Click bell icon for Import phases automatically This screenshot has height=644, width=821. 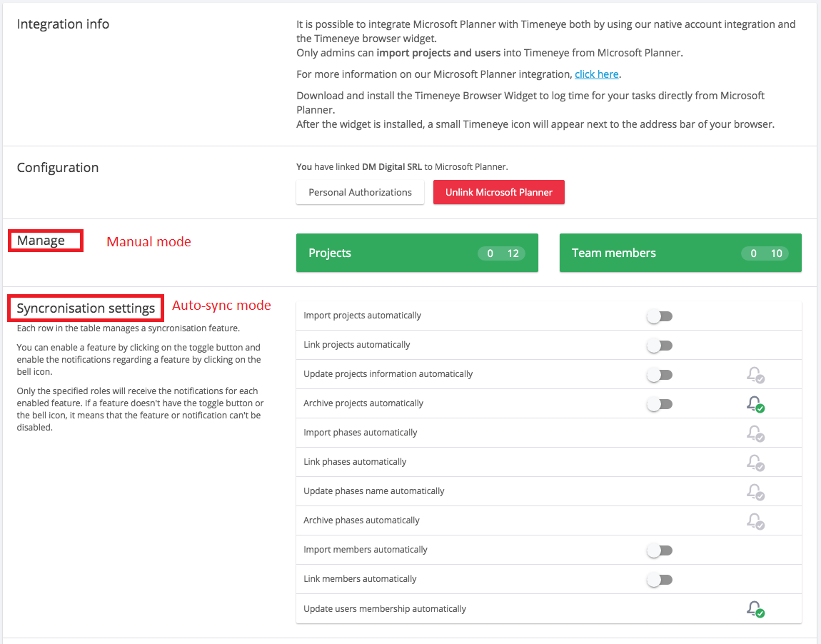click(755, 433)
